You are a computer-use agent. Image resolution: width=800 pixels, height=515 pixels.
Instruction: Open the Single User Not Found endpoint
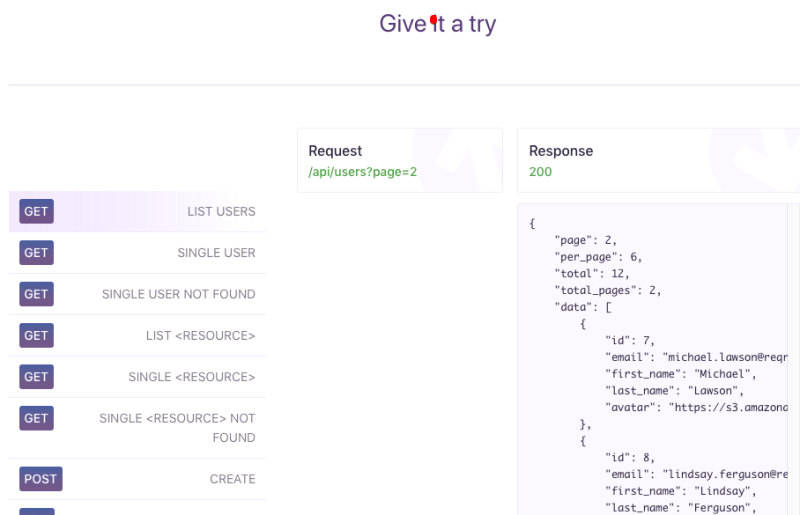tap(137, 294)
